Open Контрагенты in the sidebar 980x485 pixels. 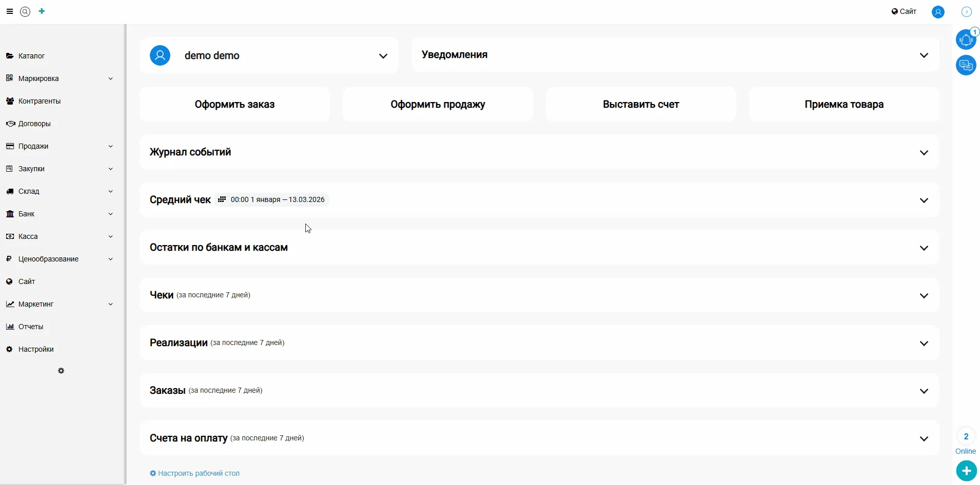point(40,101)
